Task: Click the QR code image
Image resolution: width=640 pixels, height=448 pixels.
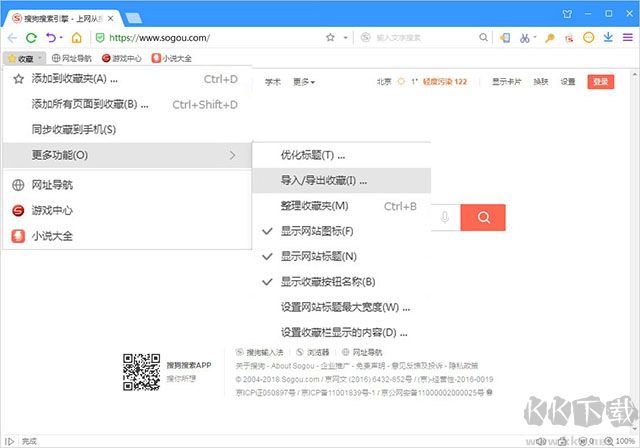Action: pos(142,372)
